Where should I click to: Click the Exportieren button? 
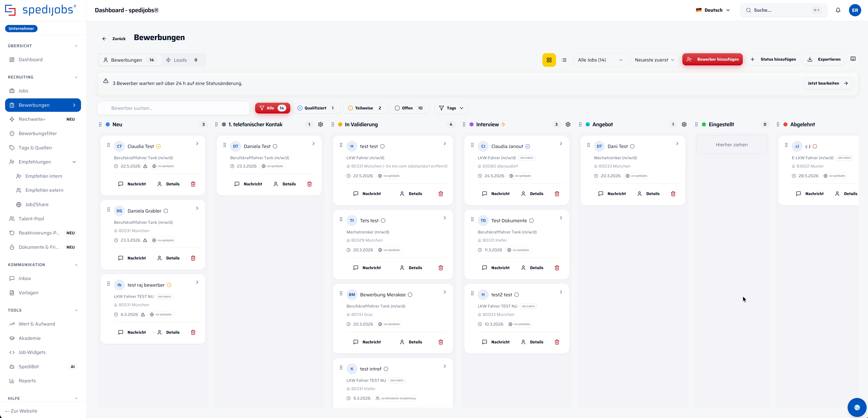point(824,59)
